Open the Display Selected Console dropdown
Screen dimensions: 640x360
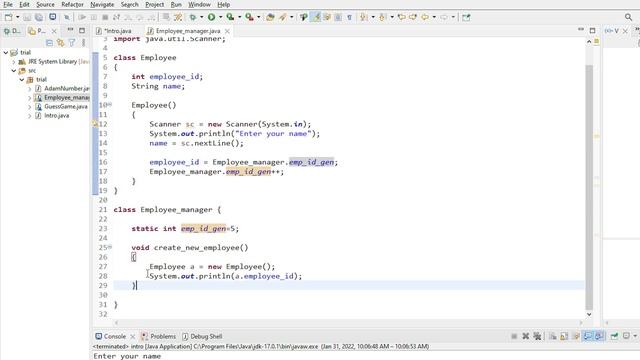(x=635, y=336)
